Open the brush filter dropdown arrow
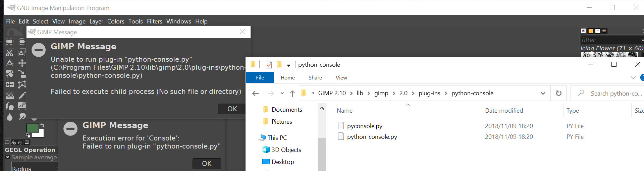This screenshot has width=644, height=171. coord(642,40)
